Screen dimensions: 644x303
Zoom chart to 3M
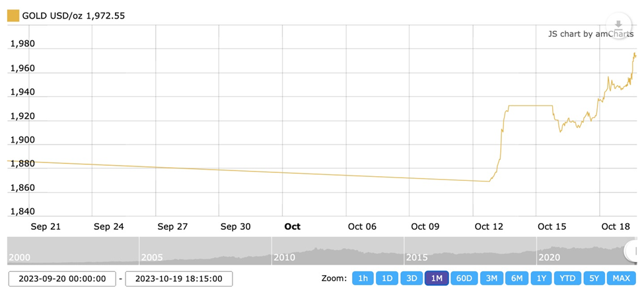[491, 279]
